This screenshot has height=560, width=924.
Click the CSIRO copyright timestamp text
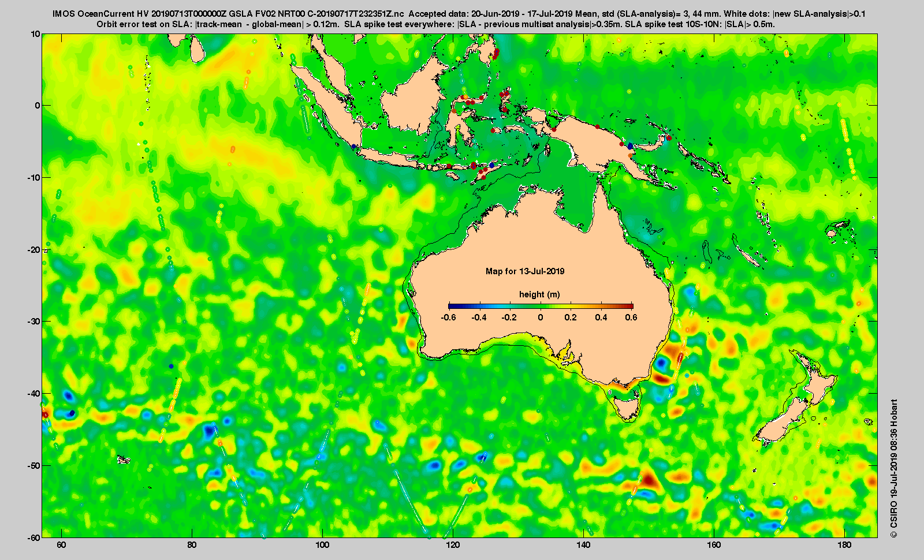pyautogui.click(x=894, y=468)
